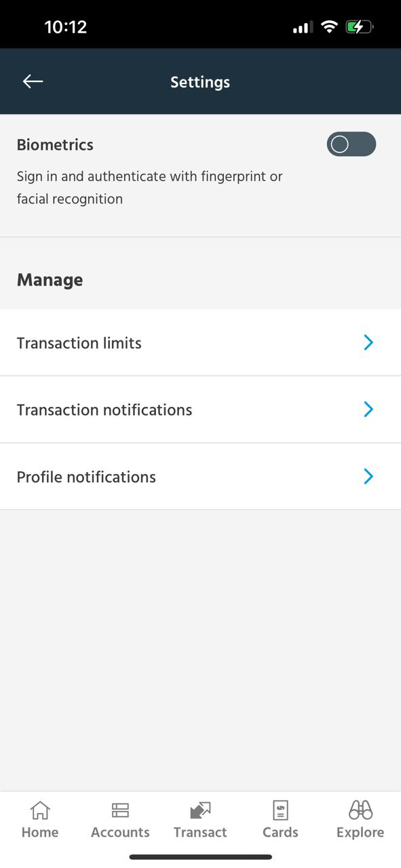
Task: Tap the Transact arrows icon
Action: point(200,810)
